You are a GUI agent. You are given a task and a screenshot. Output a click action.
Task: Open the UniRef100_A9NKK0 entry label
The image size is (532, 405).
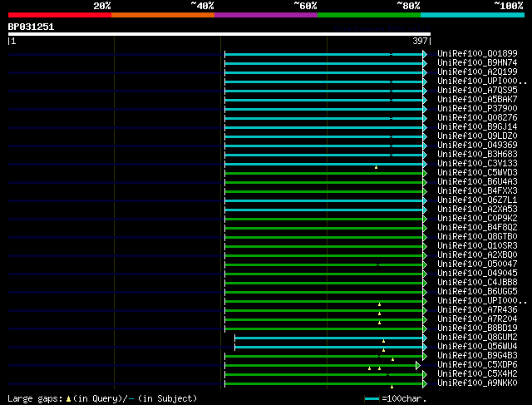point(477,383)
